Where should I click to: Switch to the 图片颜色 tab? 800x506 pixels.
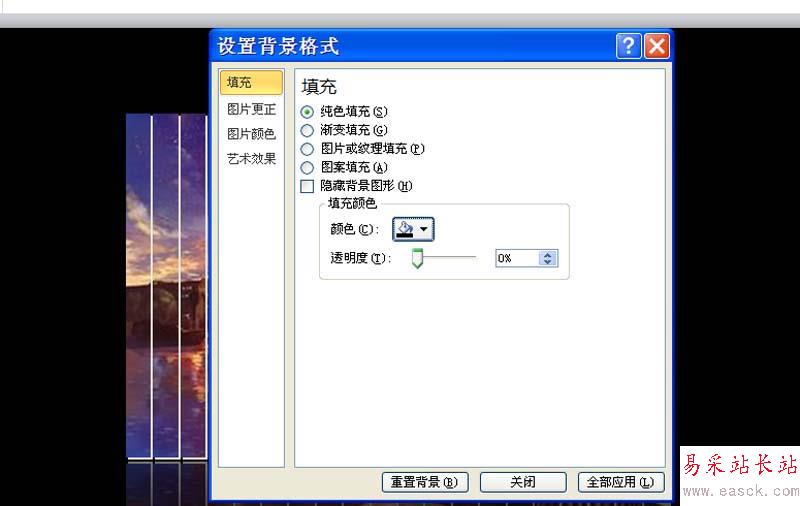[251, 134]
